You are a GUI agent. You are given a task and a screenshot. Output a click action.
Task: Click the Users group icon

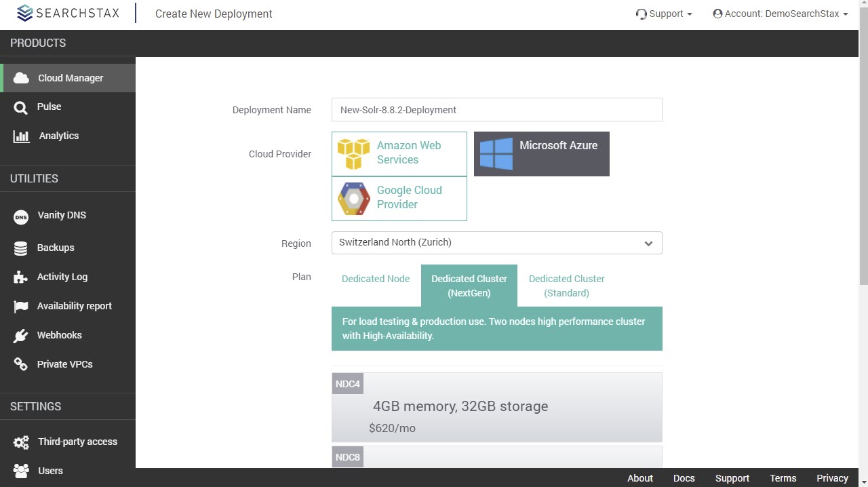pos(22,471)
